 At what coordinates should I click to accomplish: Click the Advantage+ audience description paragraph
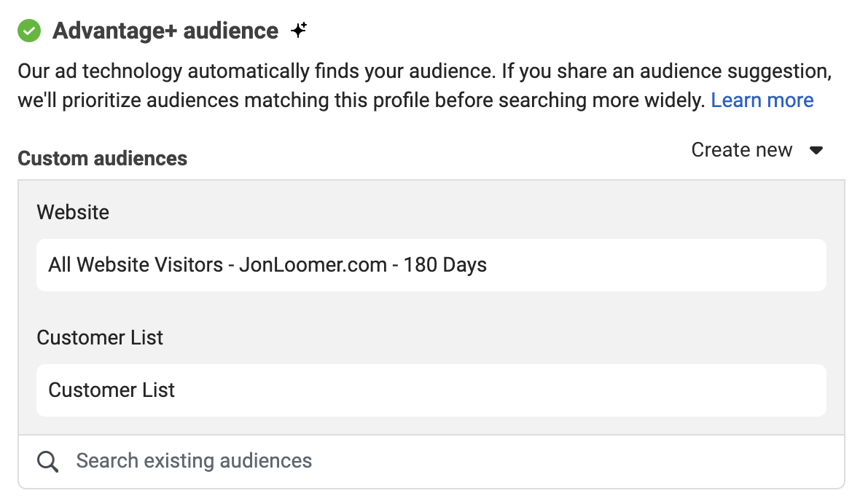(x=425, y=85)
